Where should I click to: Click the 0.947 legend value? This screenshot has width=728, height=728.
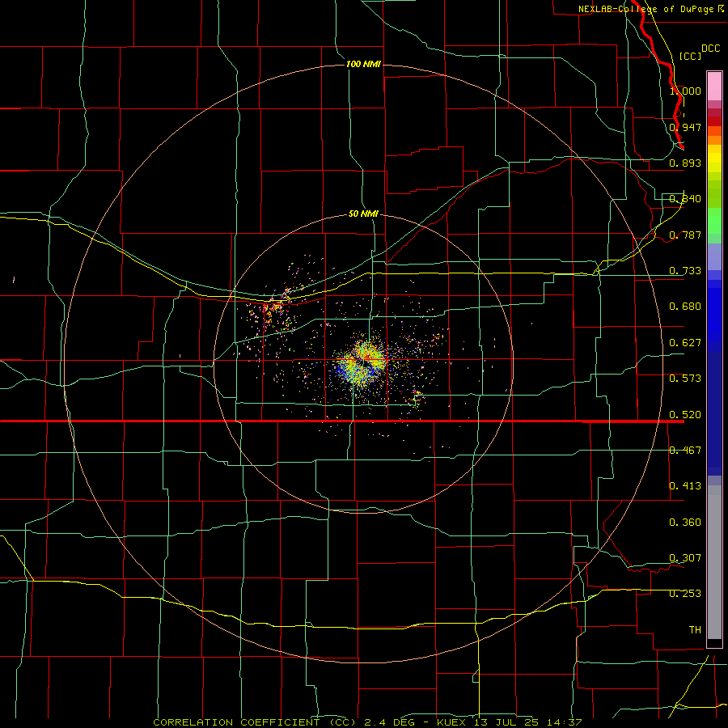(685, 127)
